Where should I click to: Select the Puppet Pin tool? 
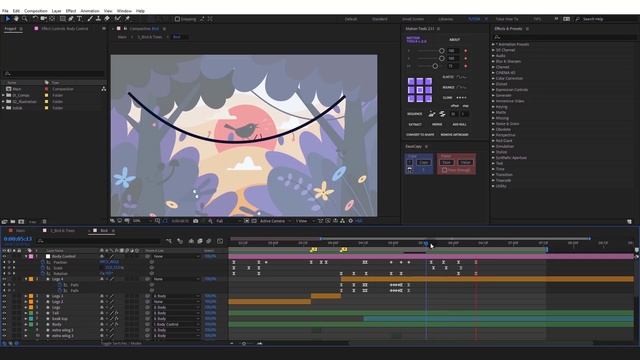(127, 19)
